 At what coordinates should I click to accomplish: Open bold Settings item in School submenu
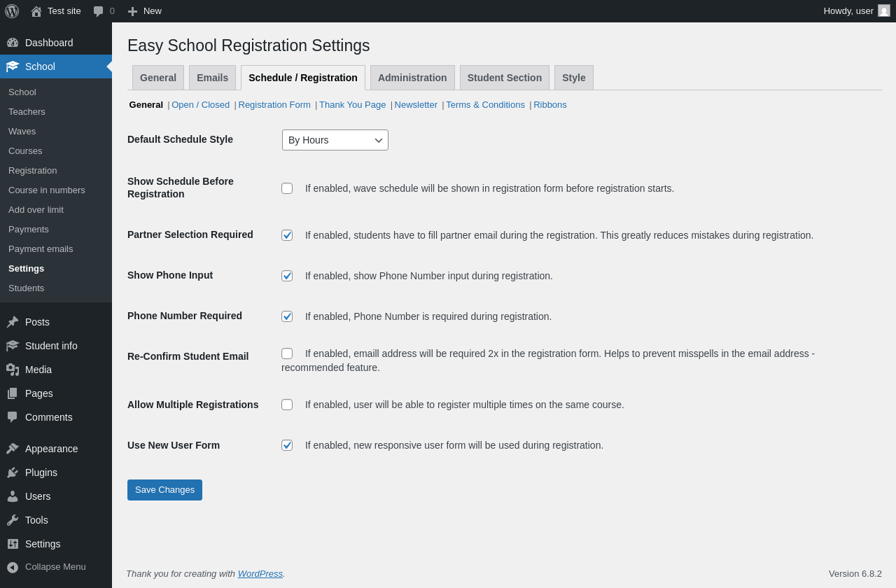click(x=56, y=269)
